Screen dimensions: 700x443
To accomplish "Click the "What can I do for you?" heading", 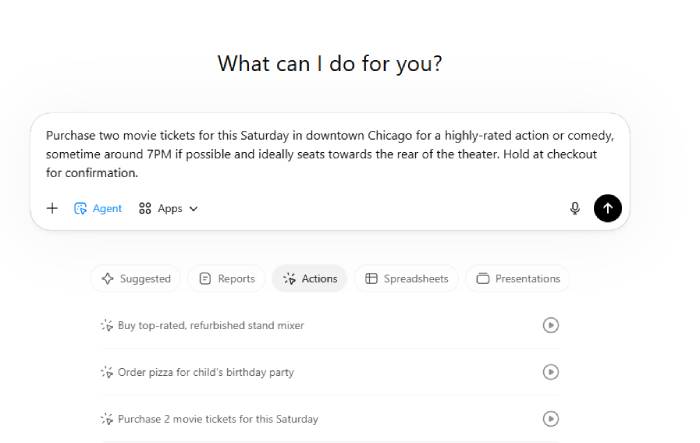I will point(330,64).
